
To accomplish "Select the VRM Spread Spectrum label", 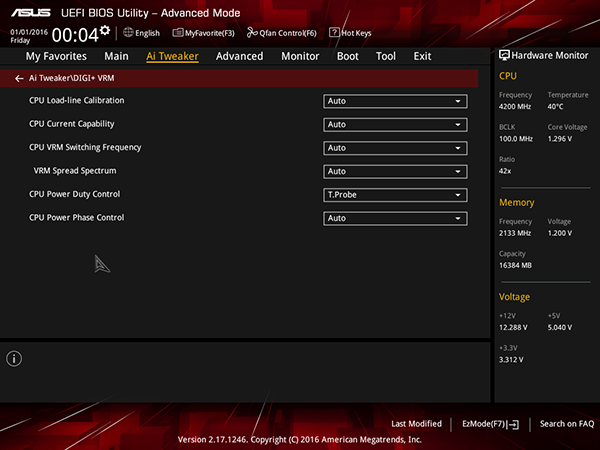I will tap(75, 171).
